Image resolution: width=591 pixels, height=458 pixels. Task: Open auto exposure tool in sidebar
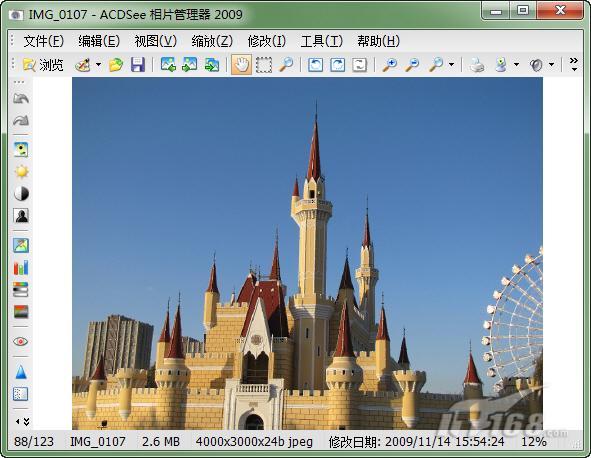(x=21, y=149)
